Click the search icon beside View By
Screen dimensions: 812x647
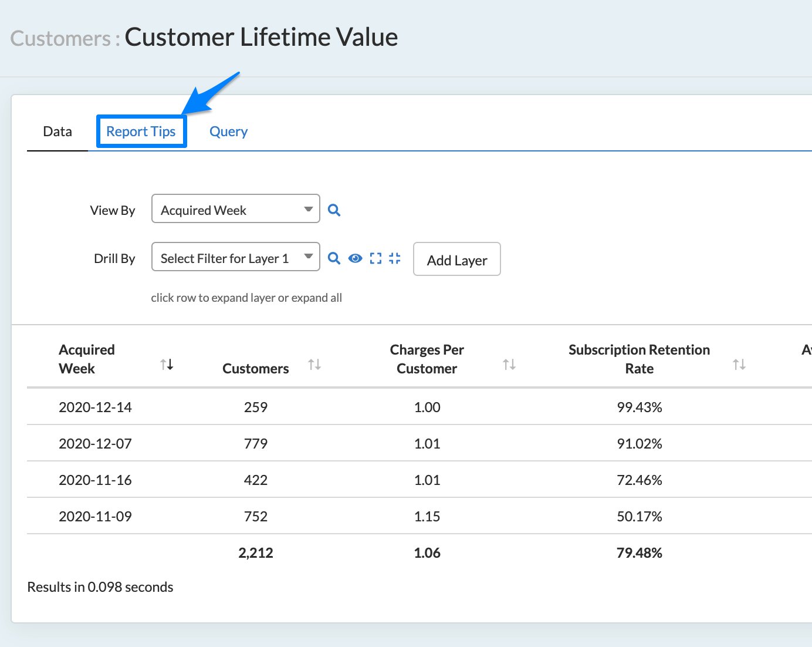[334, 210]
